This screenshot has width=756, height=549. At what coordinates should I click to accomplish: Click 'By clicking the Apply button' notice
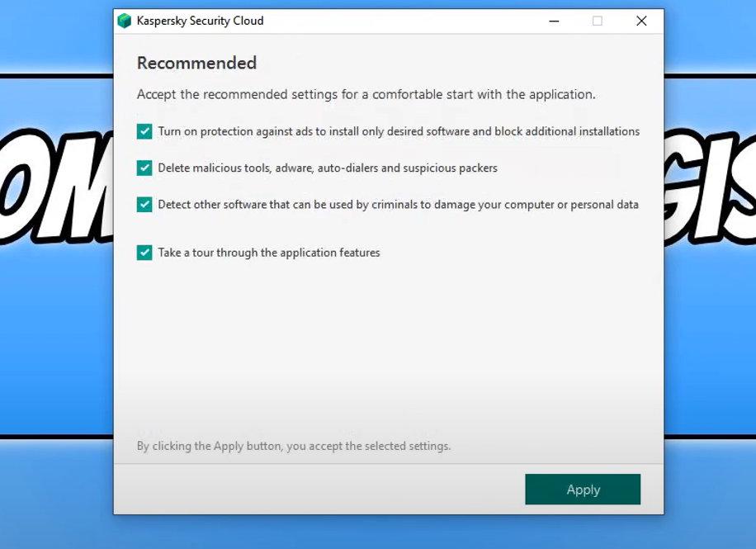pyautogui.click(x=294, y=446)
